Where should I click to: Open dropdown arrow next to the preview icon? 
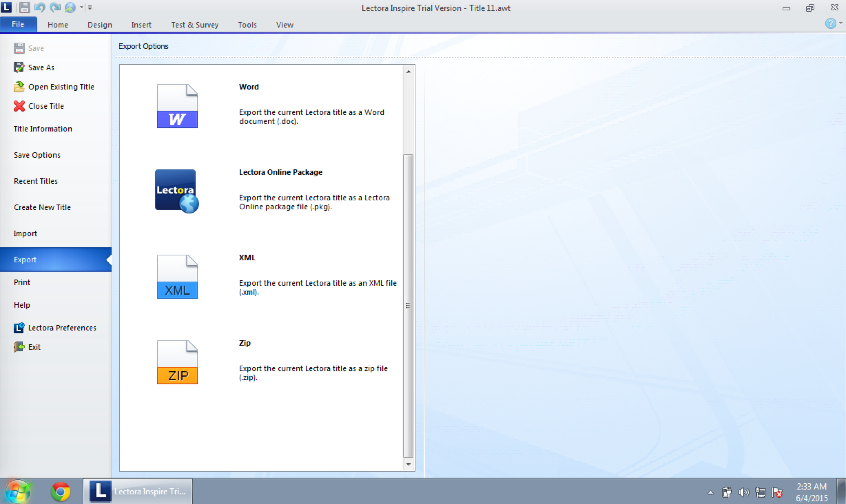[82, 7]
